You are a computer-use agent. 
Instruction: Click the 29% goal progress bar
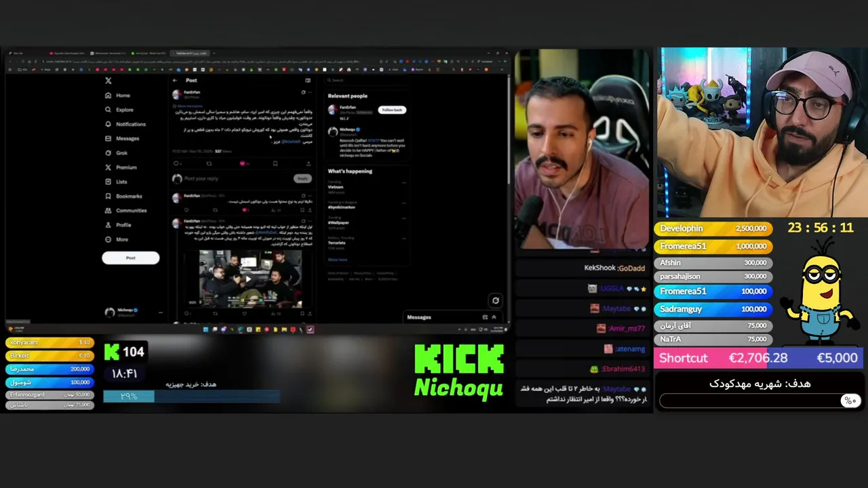[191, 396]
